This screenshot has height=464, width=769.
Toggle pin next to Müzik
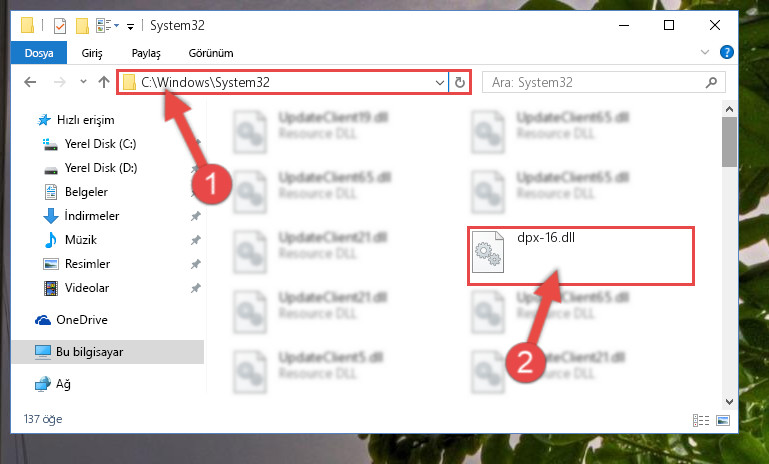click(x=196, y=240)
